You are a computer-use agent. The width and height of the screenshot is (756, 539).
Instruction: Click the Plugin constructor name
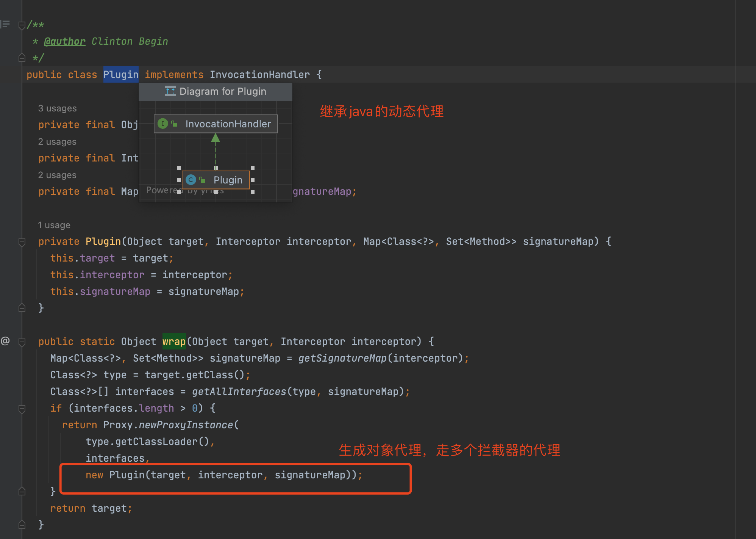pyautogui.click(x=103, y=241)
